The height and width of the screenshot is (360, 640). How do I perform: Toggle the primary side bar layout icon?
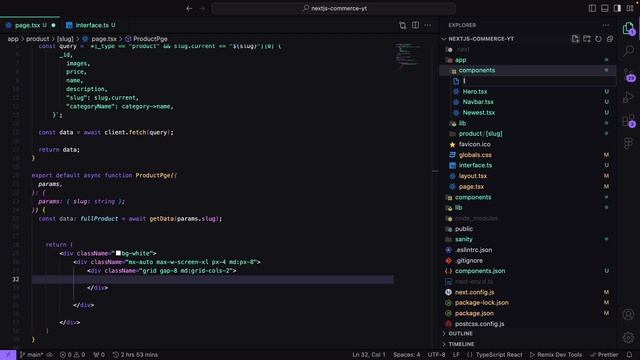pyautogui.click(x=592, y=8)
